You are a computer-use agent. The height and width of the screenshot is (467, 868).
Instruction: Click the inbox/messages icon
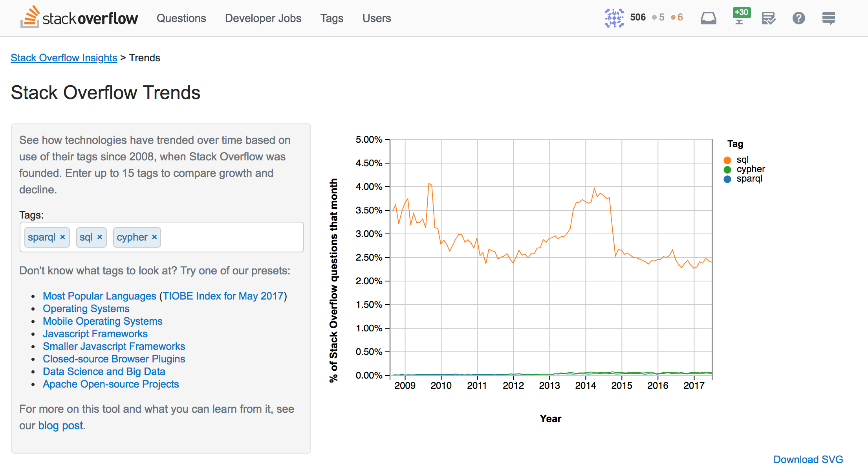pos(708,18)
